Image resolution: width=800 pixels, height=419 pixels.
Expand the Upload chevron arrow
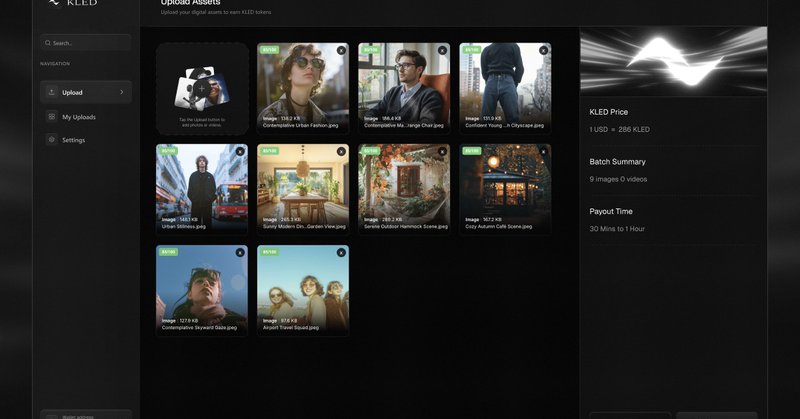point(121,92)
